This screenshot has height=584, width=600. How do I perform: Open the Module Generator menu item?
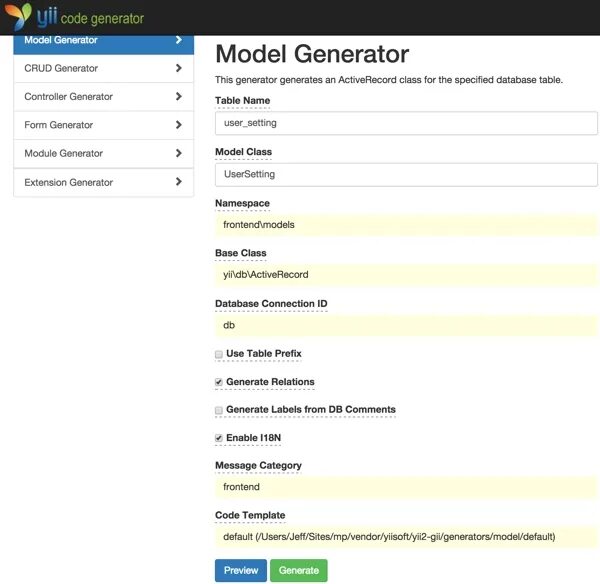point(103,153)
